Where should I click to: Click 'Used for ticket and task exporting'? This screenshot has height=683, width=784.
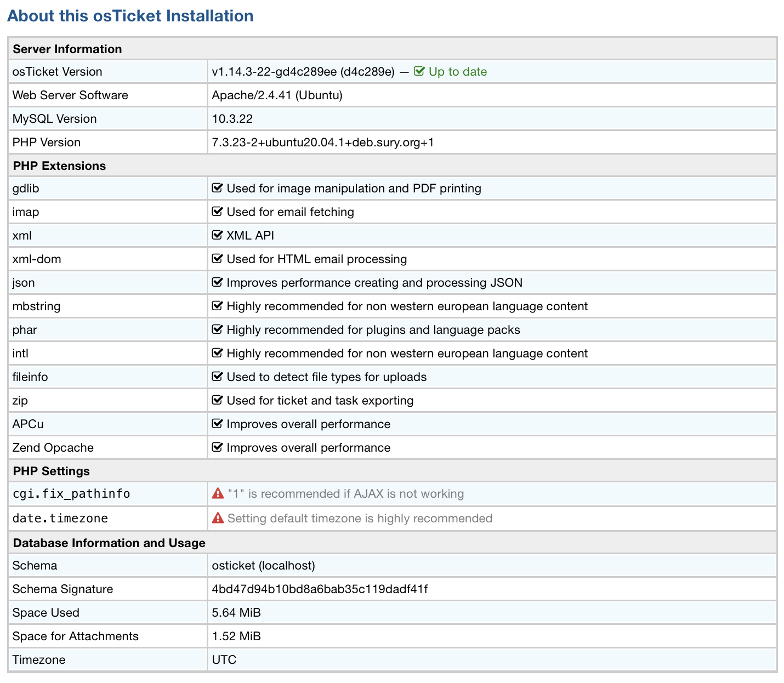click(x=320, y=401)
